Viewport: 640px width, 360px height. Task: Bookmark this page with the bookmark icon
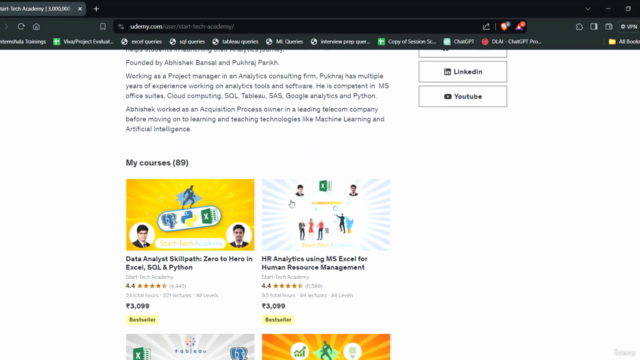point(103,27)
